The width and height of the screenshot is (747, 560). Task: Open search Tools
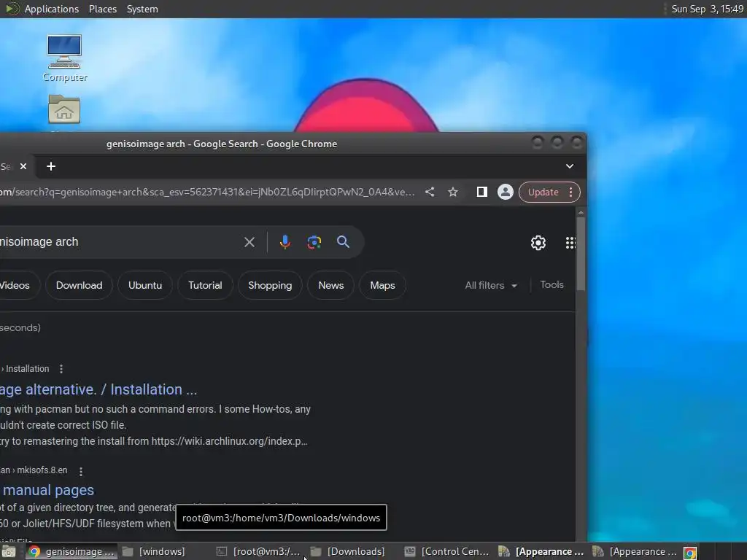pos(551,285)
